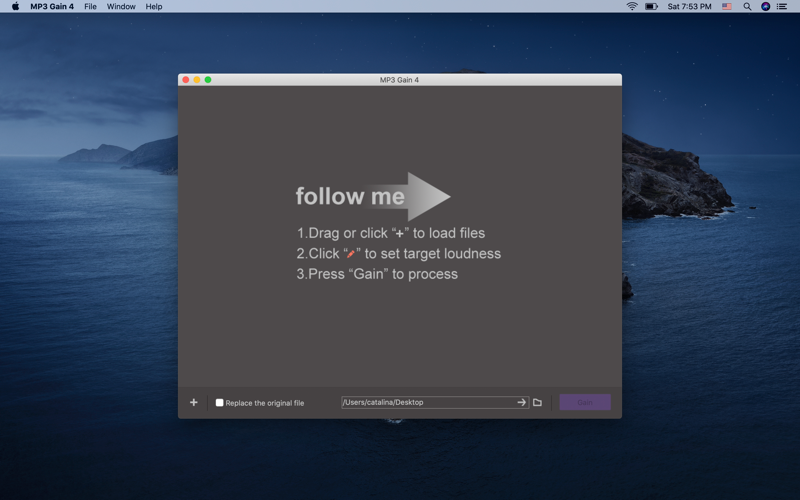Close the MP3 Gain 4 window
Screen dimensions: 800x500
click(x=186, y=80)
